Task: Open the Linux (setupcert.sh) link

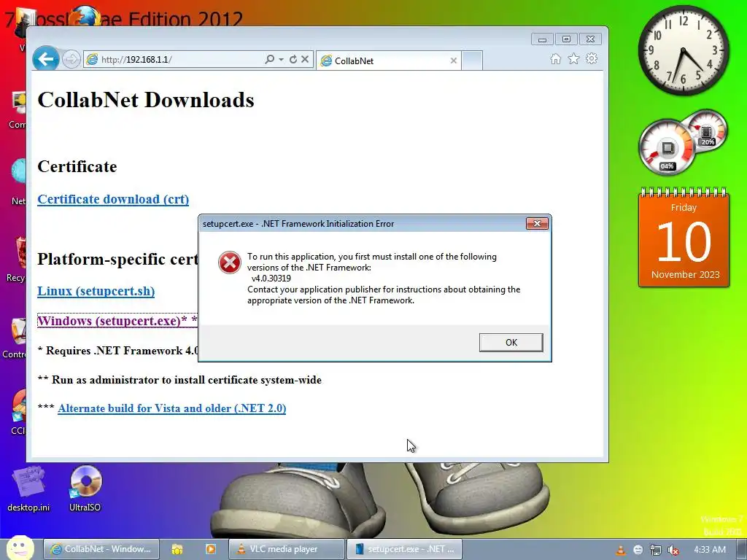Action: pos(96,291)
